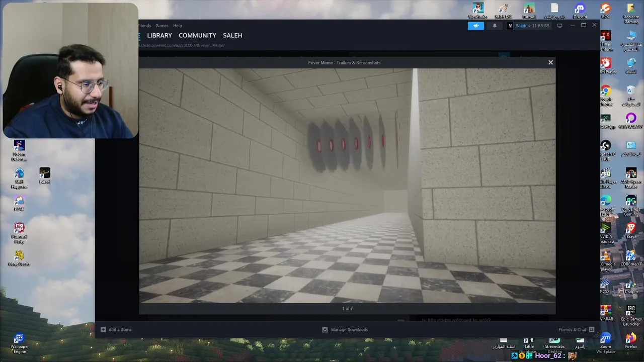Open Zoom Workplace desktop shortcut
Screen dimensions: 644x362
click(606, 343)
